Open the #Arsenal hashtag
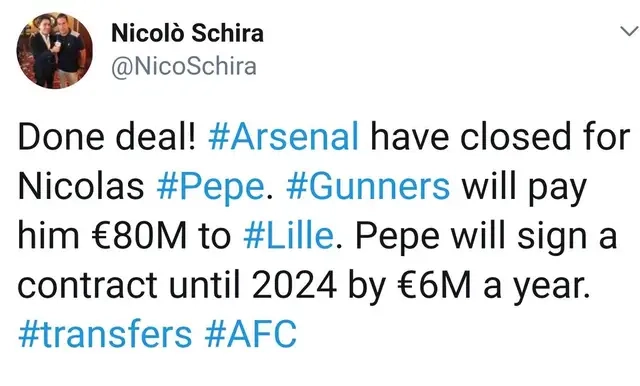 pyautogui.click(x=283, y=137)
